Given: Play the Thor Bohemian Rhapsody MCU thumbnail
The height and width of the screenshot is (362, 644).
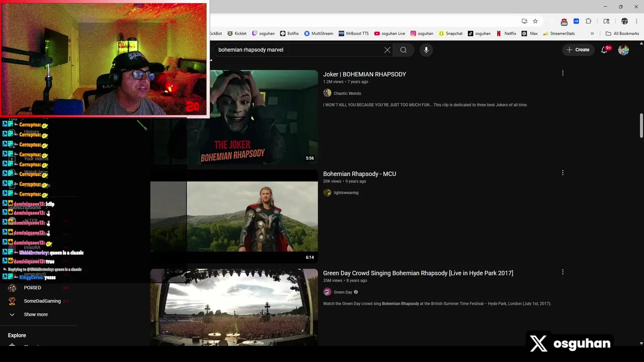Looking at the screenshot, I should pos(234,216).
